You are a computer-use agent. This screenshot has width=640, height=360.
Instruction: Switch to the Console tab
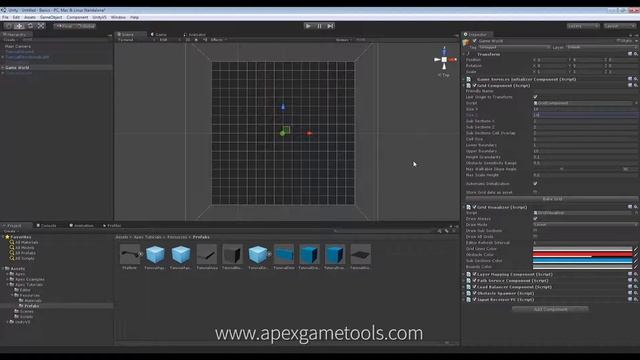point(47,225)
